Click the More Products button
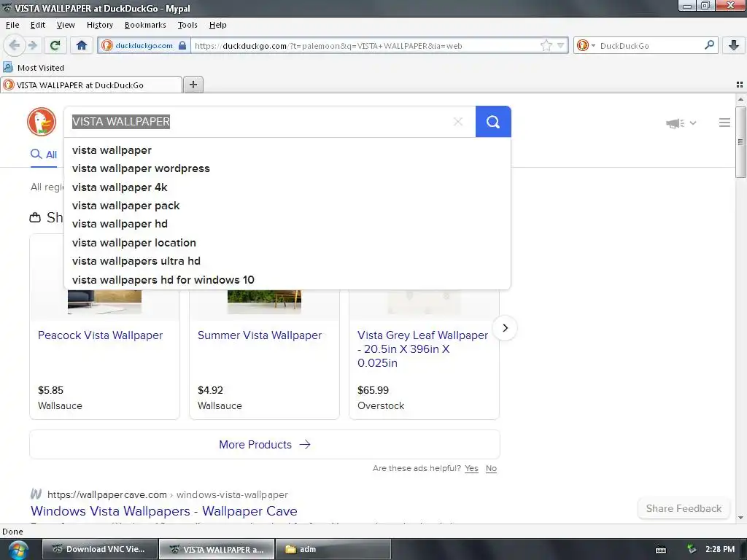 tap(264, 444)
